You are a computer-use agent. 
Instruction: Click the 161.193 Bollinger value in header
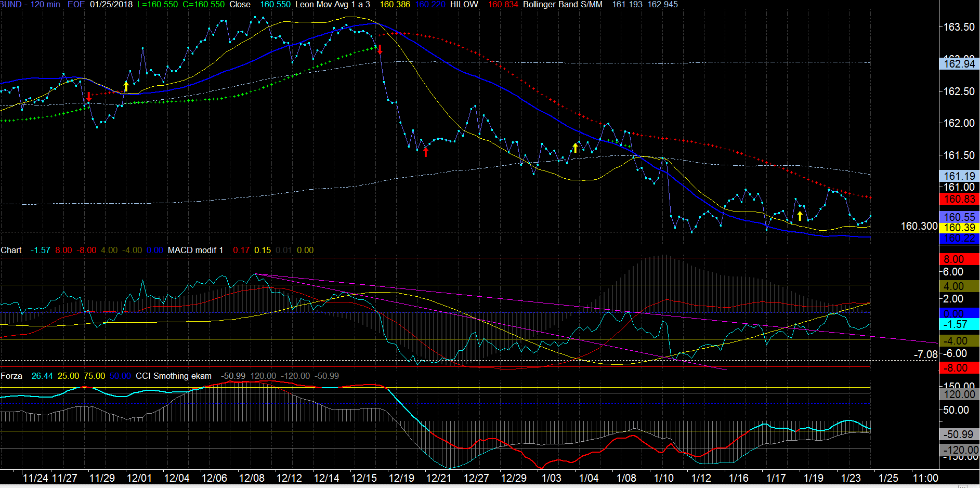tap(627, 4)
